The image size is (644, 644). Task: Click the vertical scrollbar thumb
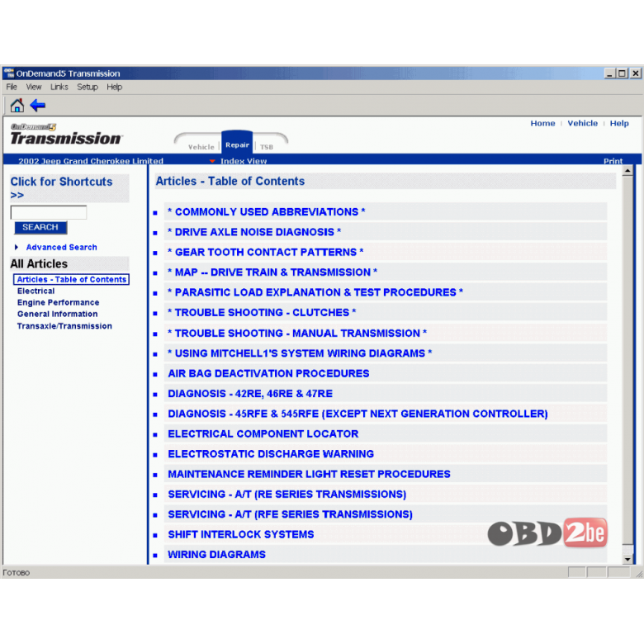coord(627,359)
